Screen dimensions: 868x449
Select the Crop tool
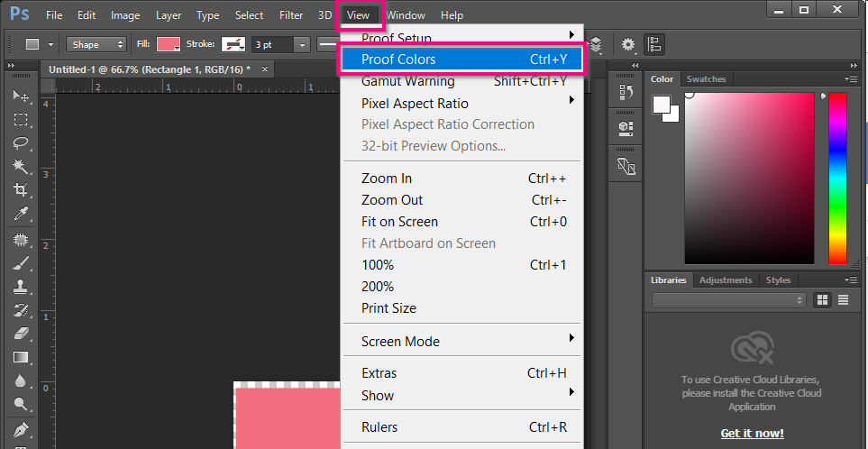click(x=21, y=190)
